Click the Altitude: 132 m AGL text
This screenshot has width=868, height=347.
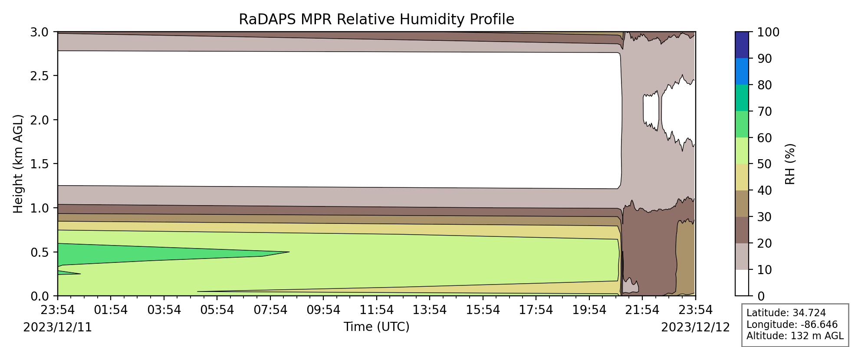pos(795,335)
